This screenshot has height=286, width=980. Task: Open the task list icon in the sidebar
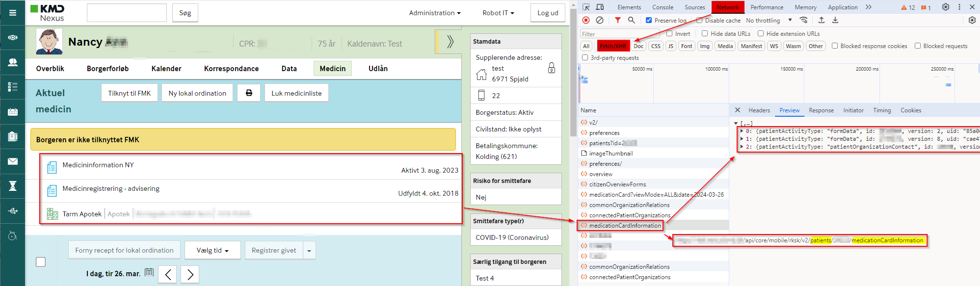click(x=13, y=87)
